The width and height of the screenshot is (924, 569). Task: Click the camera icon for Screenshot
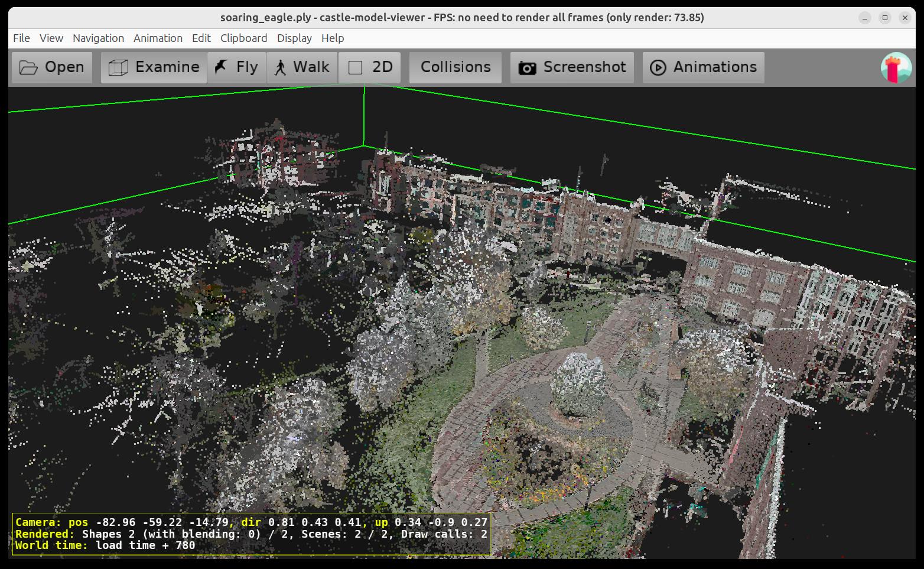pyautogui.click(x=527, y=68)
